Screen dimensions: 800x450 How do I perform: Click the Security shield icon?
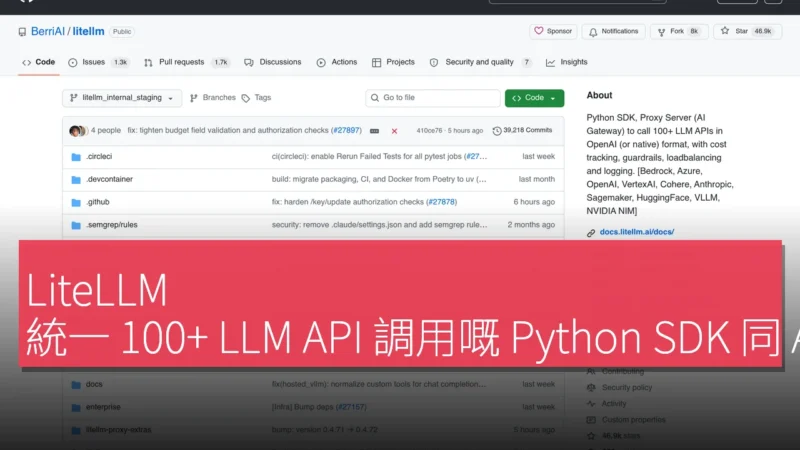coord(434,63)
